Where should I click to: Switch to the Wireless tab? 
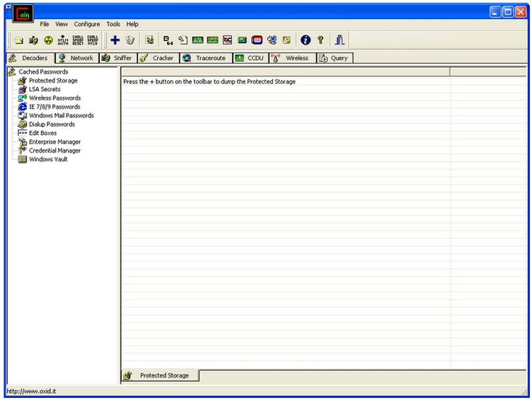point(293,58)
